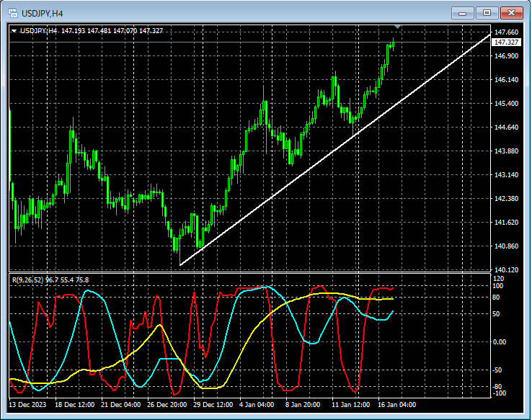Select the white ascending trendline
532x420 pixels.
[x=335, y=149]
